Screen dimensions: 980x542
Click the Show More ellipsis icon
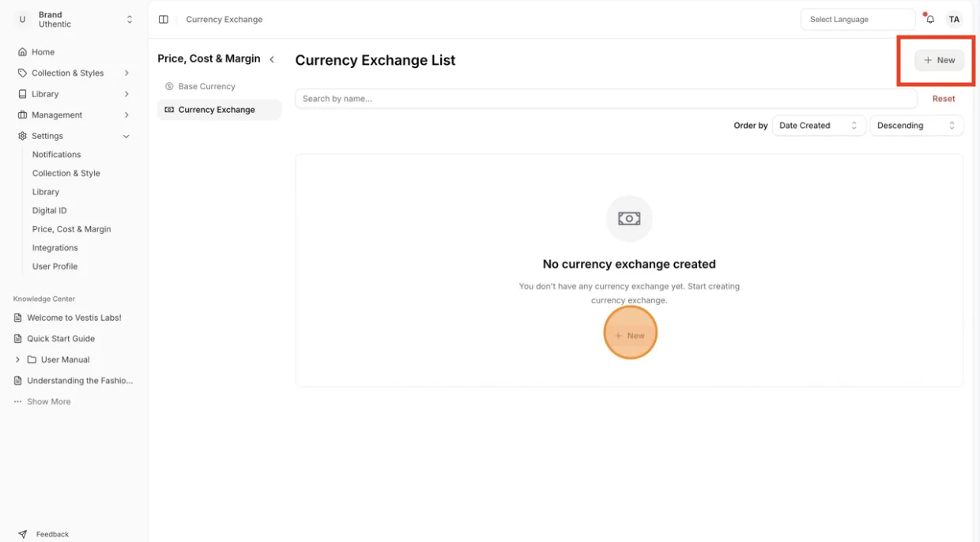18,401
